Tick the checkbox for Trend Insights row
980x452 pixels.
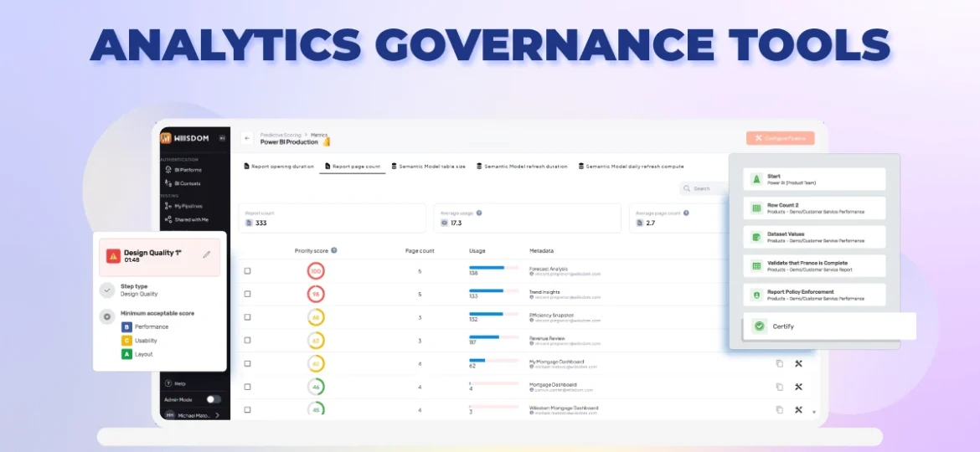[247, 294]
